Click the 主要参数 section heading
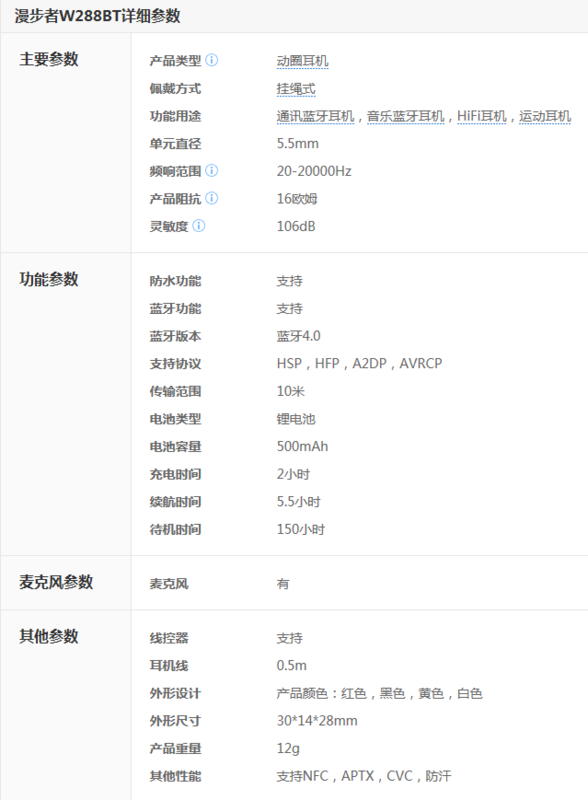This screenshot has width=588, height=800. pyautogui.click(x=49, y=59)
